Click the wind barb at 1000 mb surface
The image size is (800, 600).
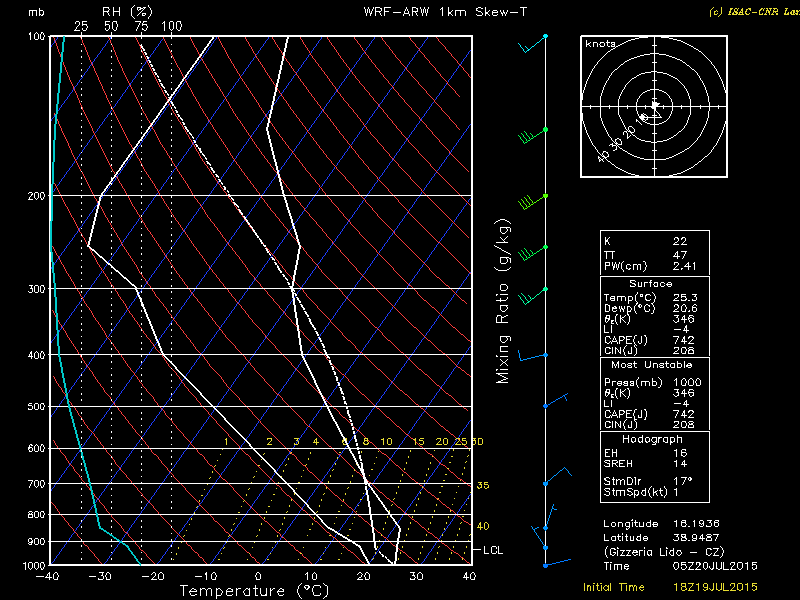point(557,563)
